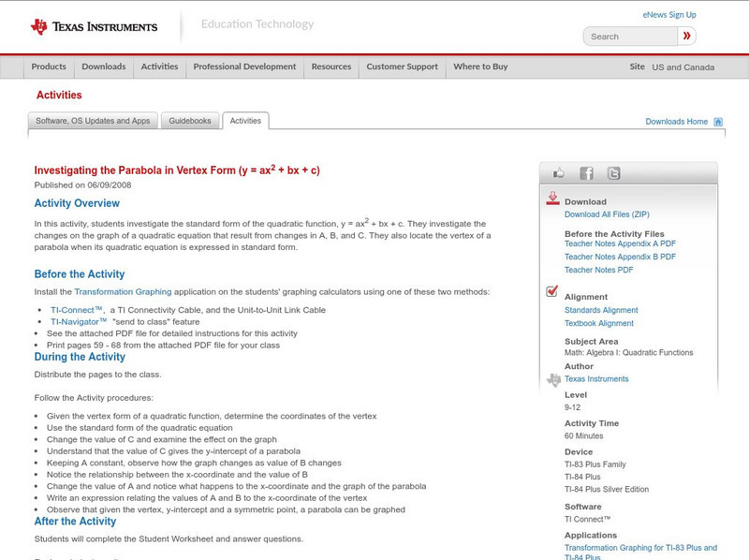This screenshot has width=749, height=560.
Task: Switch to the Guidebooks tab
Action: 190,121
